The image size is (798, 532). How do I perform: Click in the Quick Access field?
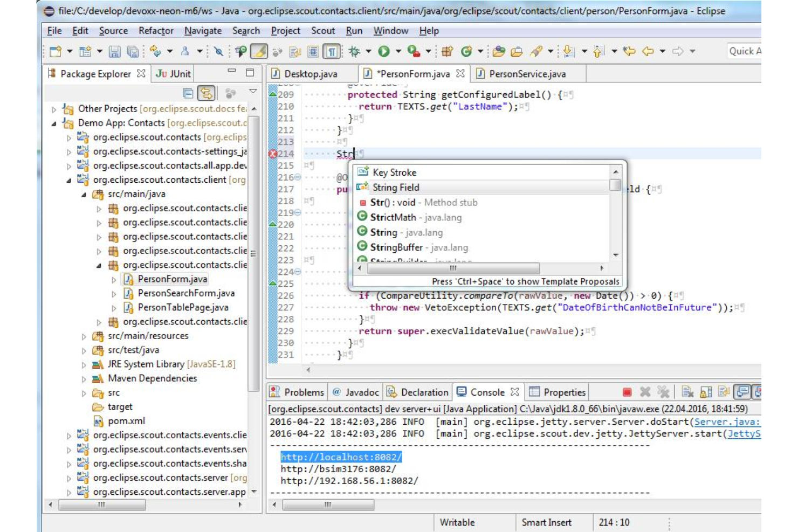[744, 51]
